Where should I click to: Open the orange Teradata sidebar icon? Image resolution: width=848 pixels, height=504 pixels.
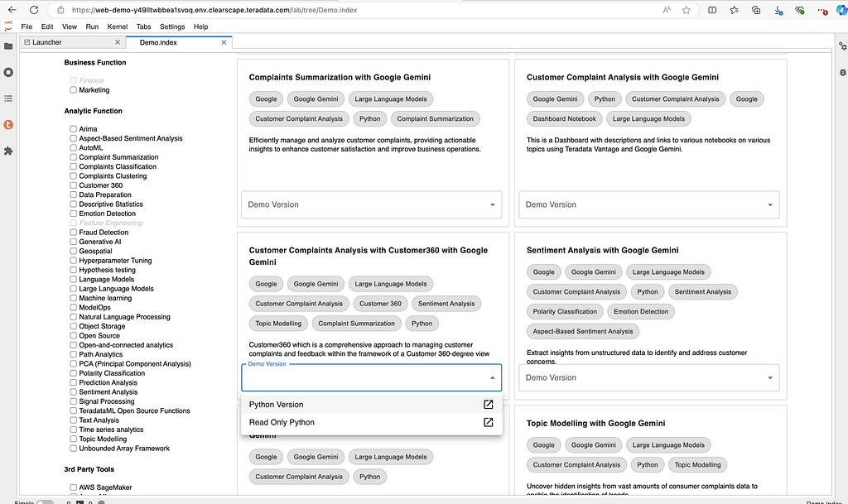(x=8, y=125)
